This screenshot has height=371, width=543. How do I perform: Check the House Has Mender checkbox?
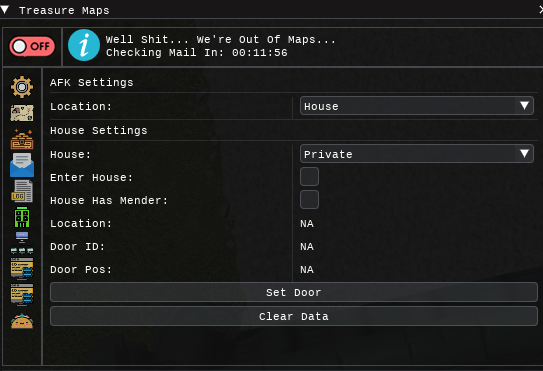click(309, 200)
